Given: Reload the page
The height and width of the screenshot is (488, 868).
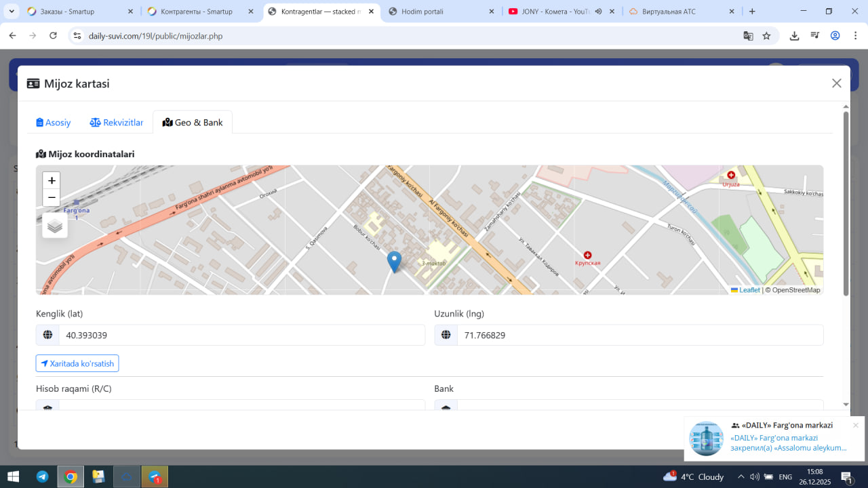Looking at the screenshot, I should pos(53,36).
